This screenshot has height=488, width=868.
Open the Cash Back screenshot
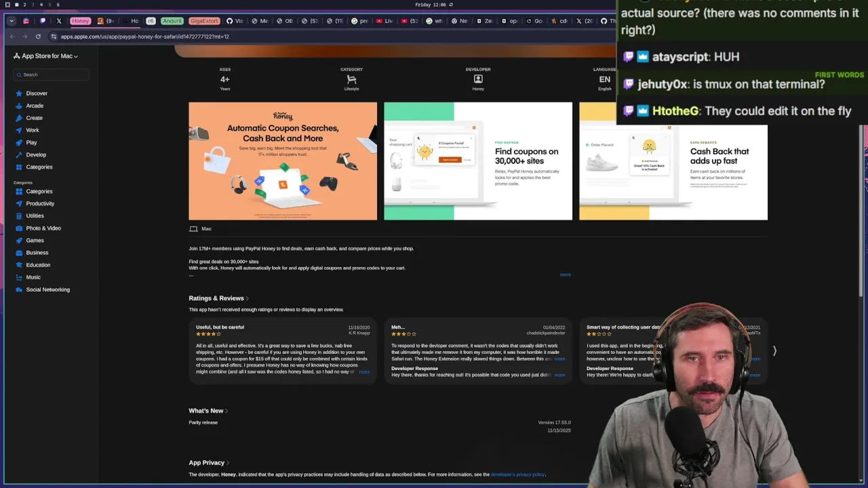(673, 161)
